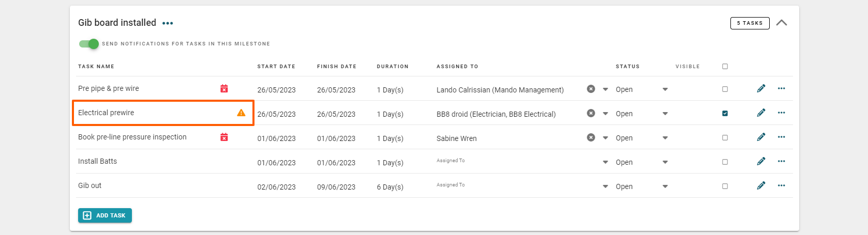Click the 5 Tasks badge button
The height and width of the screenshot is (235, 868).
click(x=750, y=23)
